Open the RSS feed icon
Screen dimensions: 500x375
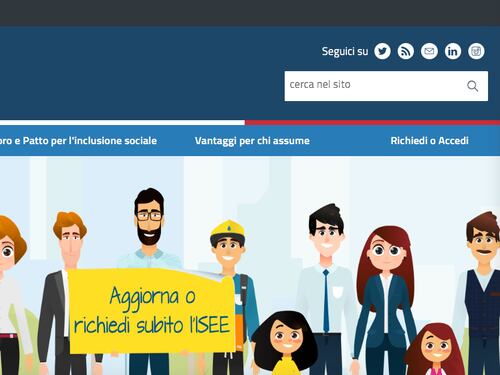(x=406, y=51)
